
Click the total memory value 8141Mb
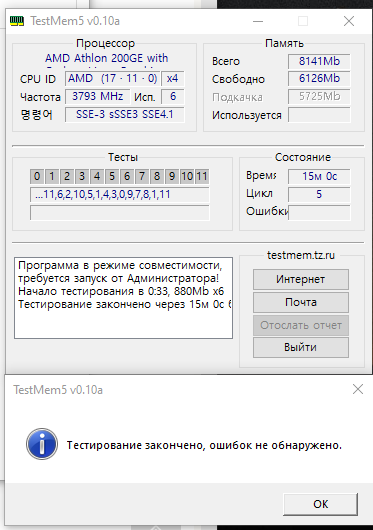tap(319, 61)
